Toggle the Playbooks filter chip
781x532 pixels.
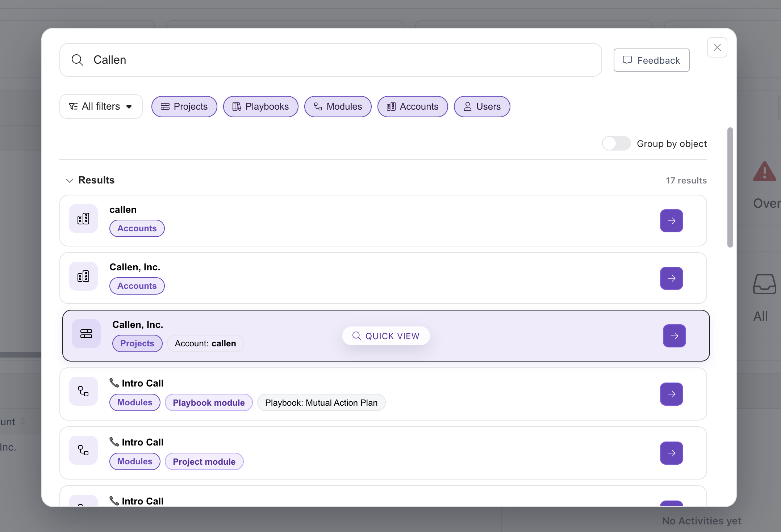pos(260,106)
